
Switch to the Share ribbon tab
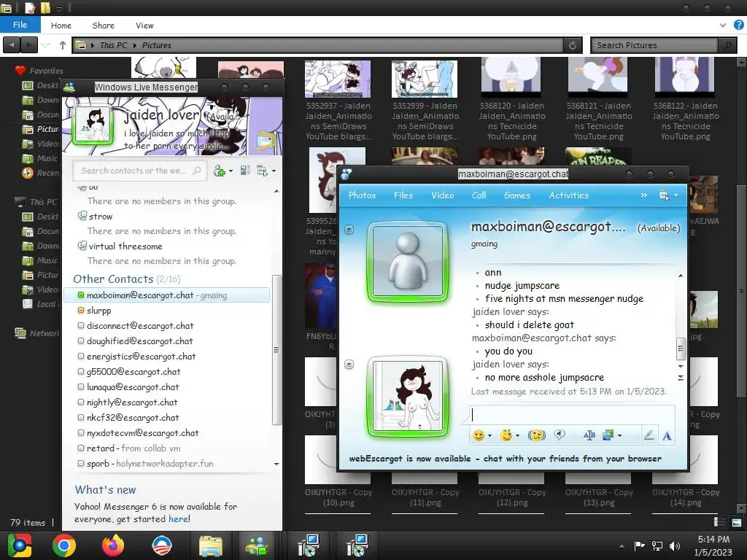coord(104,26)
